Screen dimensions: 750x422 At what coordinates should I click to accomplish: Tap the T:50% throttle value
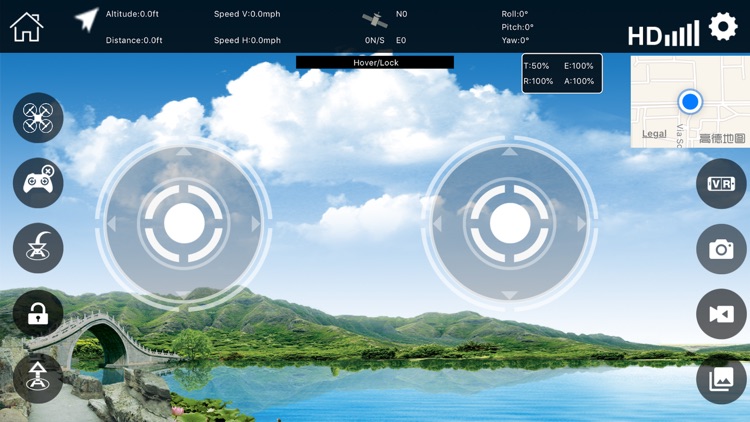click(537, 66)
